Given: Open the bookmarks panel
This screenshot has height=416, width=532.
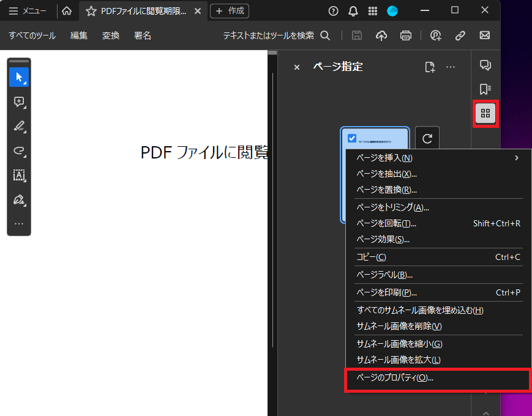Looking at the screenshot, I should (485, 89).
